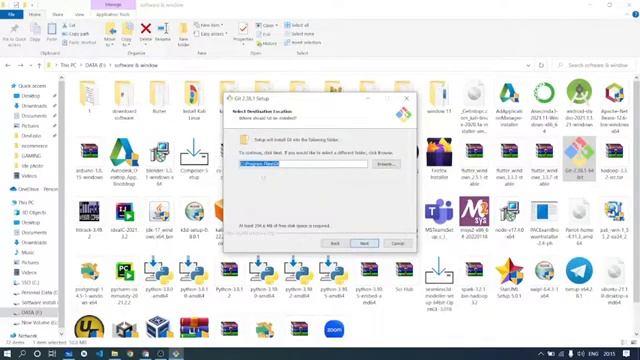
Task: Click Next in the Git Setup dialog
Action: [364, 243]
